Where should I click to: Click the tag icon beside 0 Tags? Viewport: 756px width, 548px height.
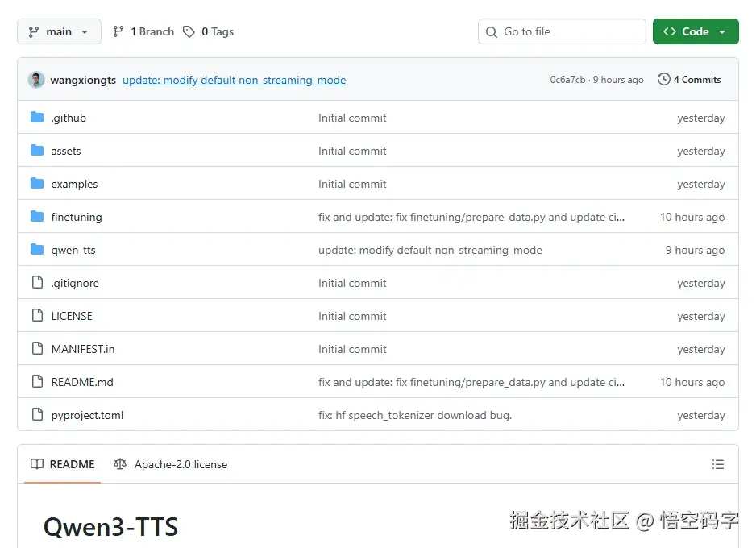pos(189,31)
